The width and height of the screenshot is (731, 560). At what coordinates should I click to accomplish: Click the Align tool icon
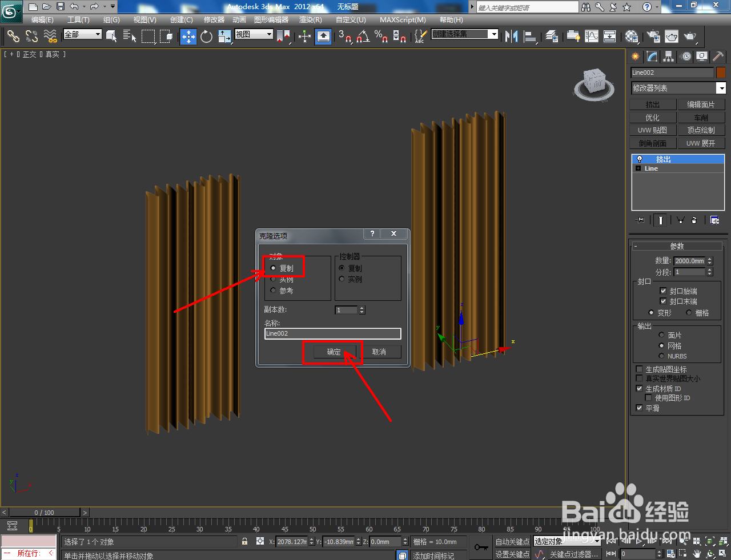pos(531,36)
